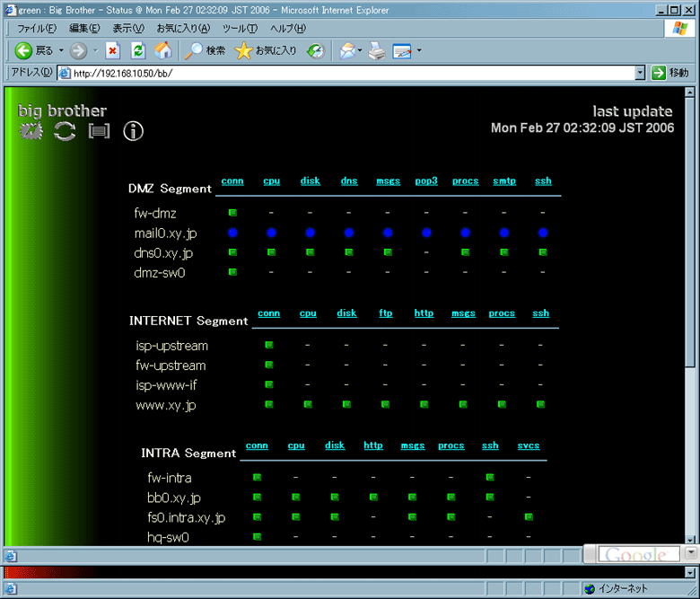The height and width of the screenshot is (599, 700).
Task: Click INTERNET Segment http column link
Action: (x=424, y=313)
